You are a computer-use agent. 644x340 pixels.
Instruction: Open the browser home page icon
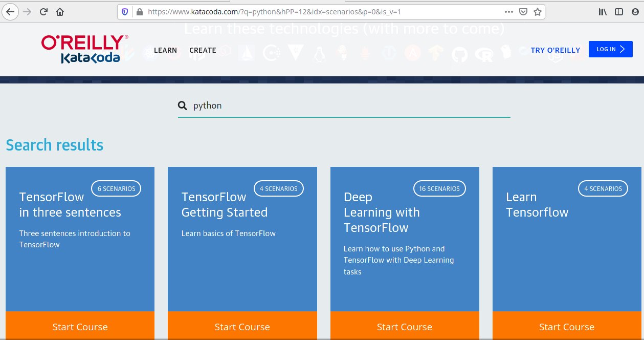60,11
